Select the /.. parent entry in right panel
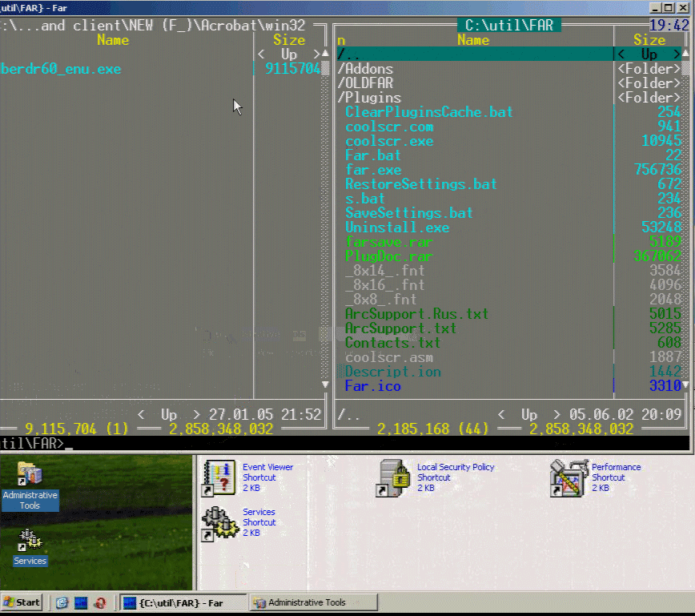 pyautogui.click(x=475, y=54)
